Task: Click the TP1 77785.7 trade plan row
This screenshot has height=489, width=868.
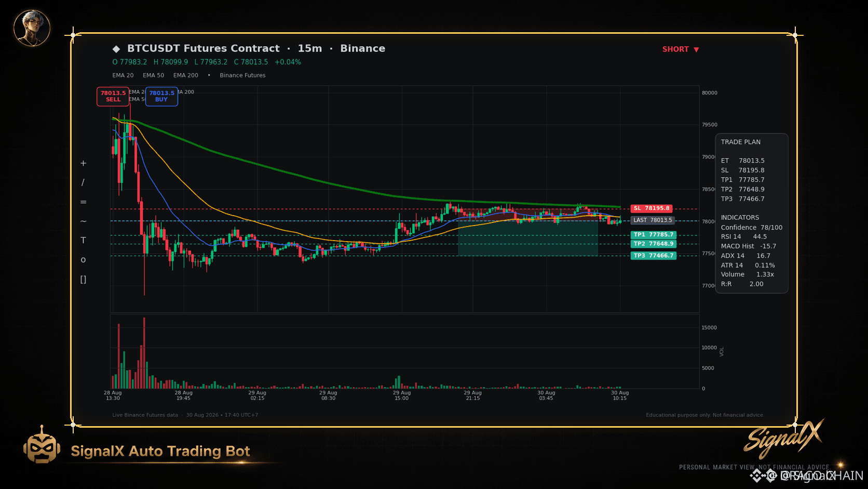Action: click(743, 180)
